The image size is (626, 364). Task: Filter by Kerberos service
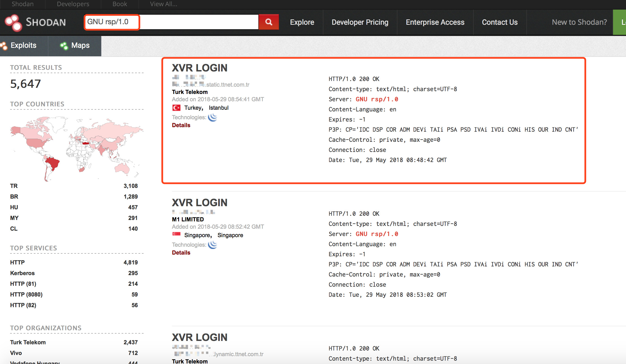pos(23,273)
